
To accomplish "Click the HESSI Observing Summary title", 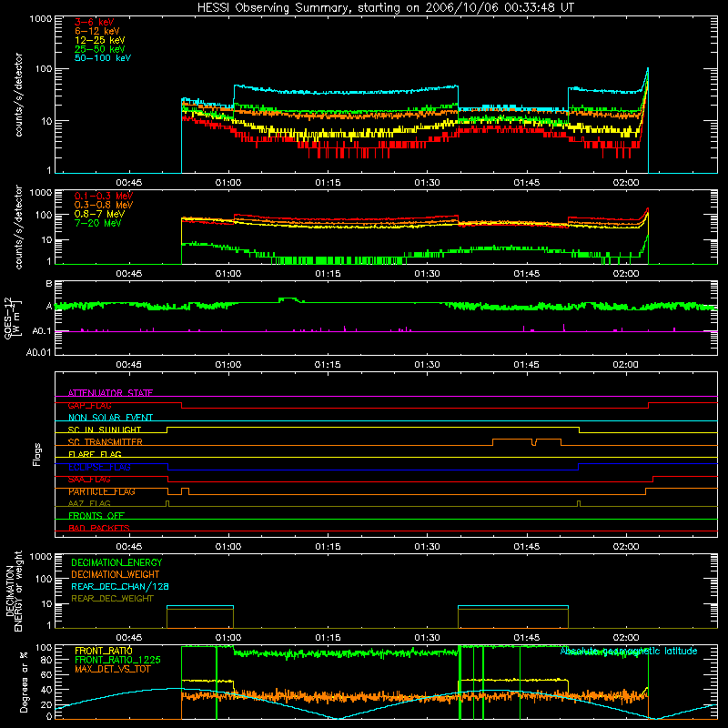I will pos(386,8).
